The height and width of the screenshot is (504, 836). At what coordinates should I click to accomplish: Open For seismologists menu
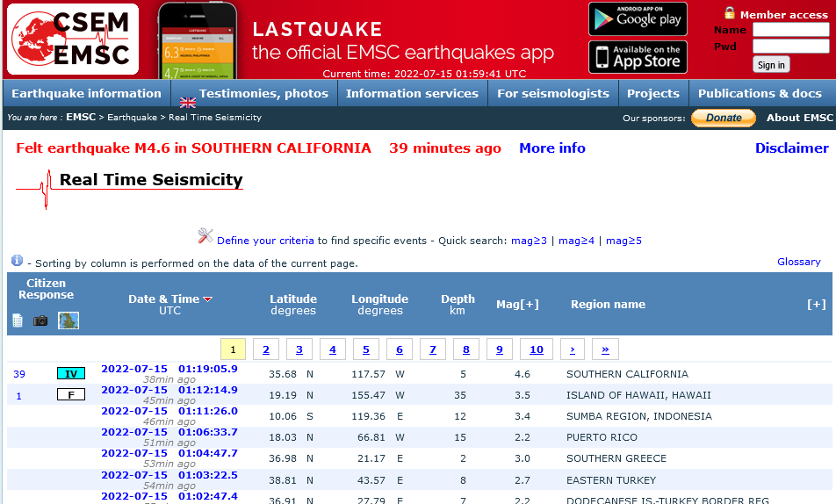pos(553,93)
